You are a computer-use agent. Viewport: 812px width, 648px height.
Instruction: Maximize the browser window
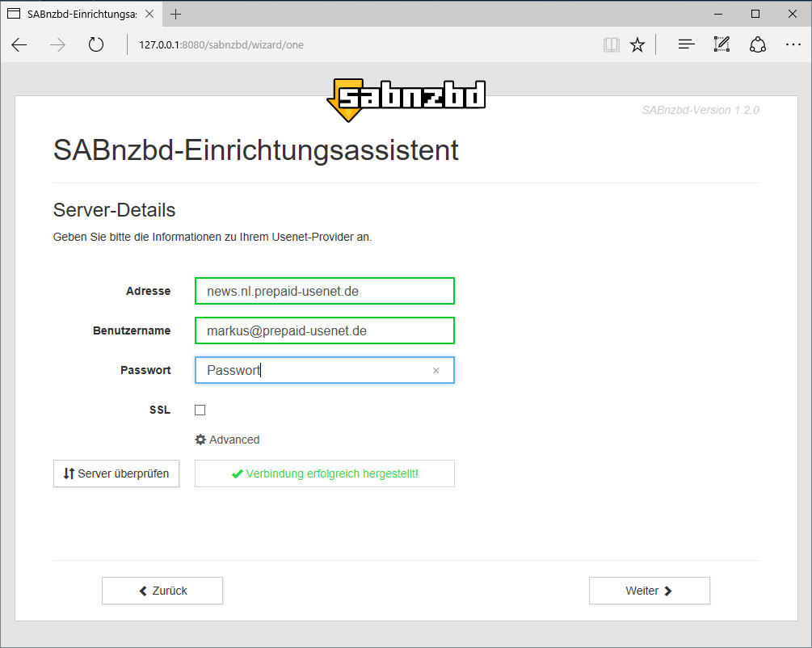point(755,14)
